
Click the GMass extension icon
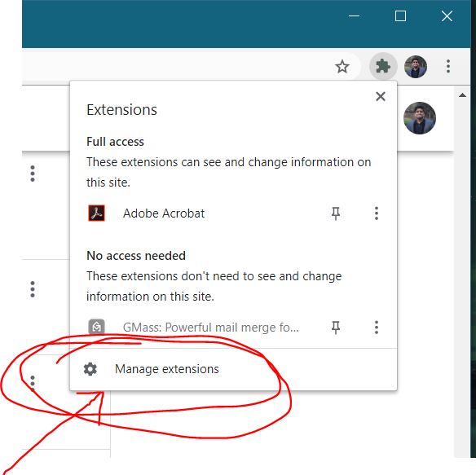pyautogui.click(x=96, y=328)
